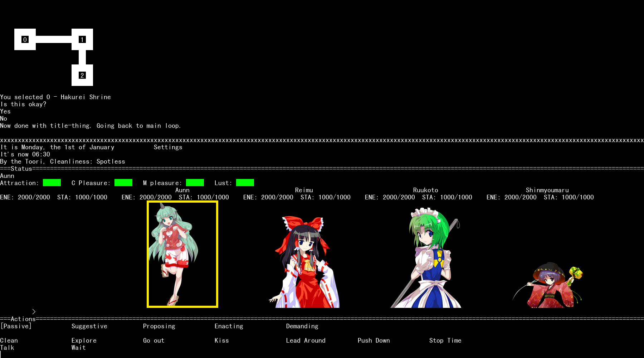Choose the Clean action

[9, 340]
